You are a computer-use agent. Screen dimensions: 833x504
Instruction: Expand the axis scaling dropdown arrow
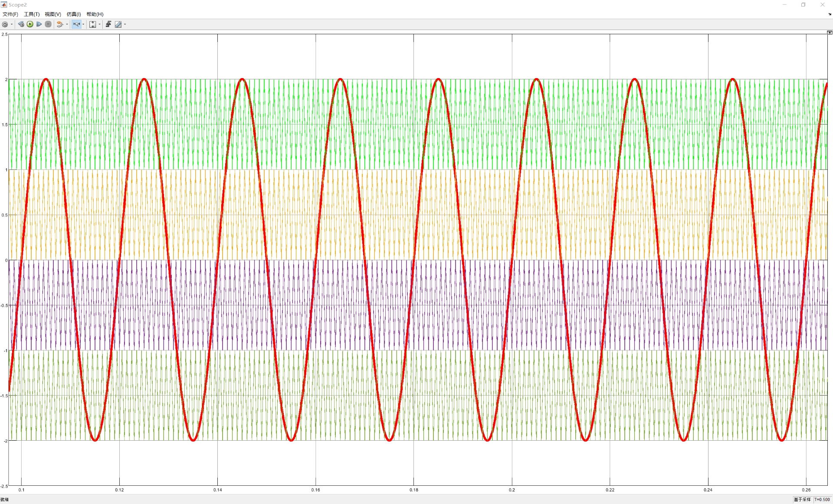99,24
